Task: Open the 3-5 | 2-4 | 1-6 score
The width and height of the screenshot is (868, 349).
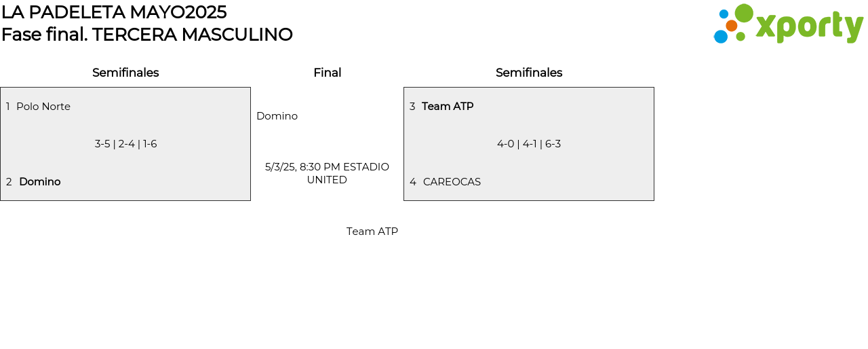Action: tap(126, 144)
